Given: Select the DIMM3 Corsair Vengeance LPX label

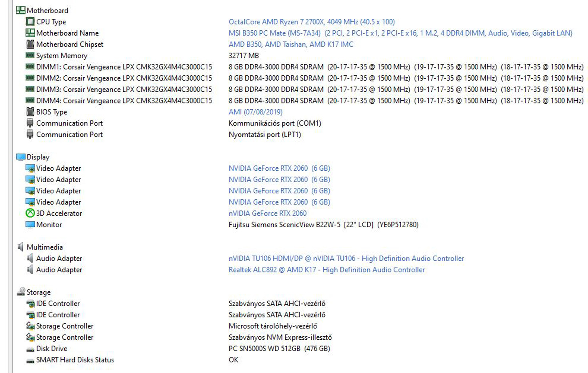Looking at the screenshot, I should click(x=124, y=89).
